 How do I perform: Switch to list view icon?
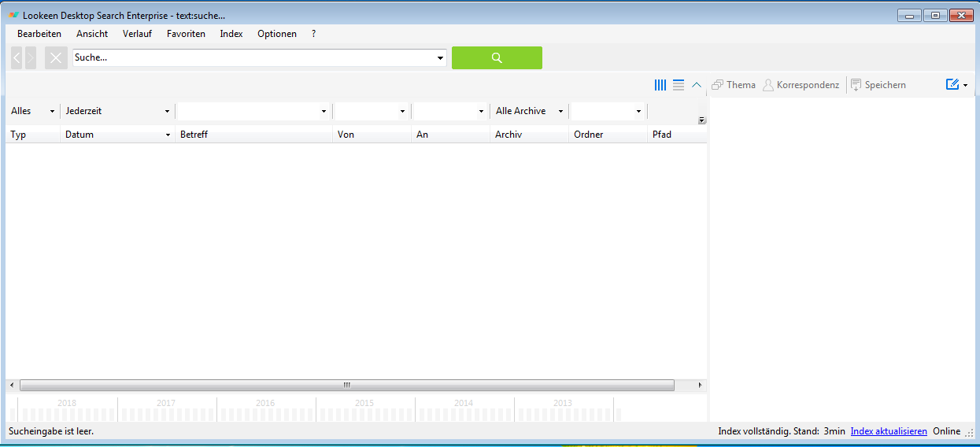tap(679, 85)
